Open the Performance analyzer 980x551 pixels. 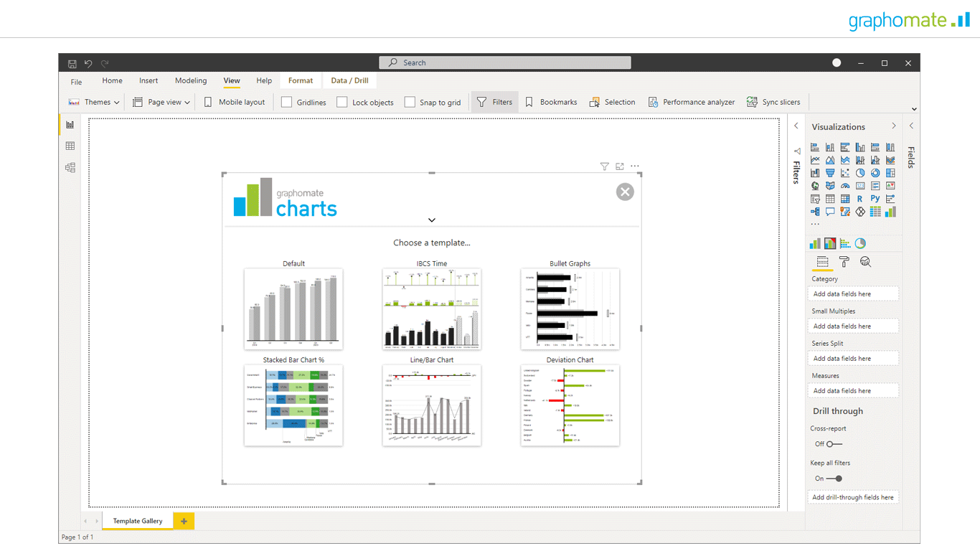[x=692, y=102]
